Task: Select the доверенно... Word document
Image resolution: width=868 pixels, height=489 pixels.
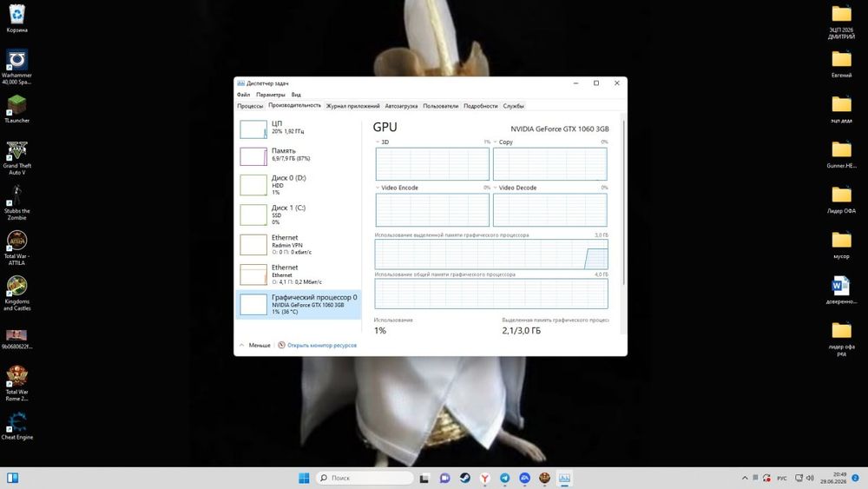Action: click(x=841, y=291)
